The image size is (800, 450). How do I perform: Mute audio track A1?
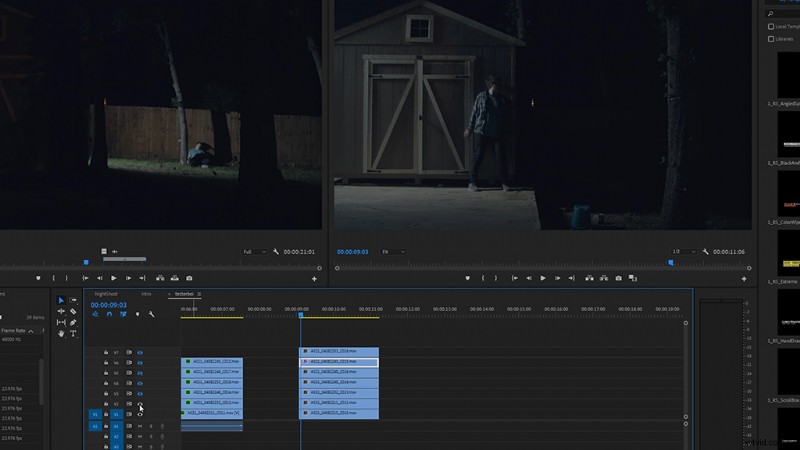(140, 426)
